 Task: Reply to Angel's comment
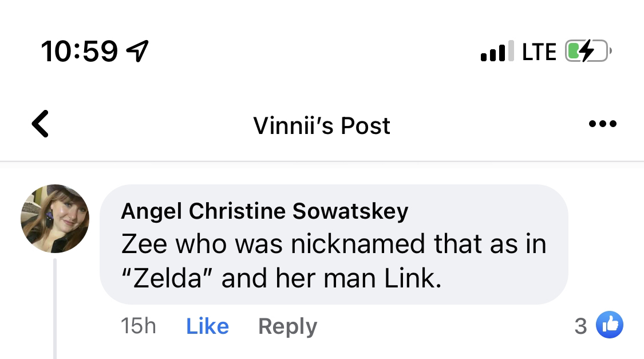click(287, 326)
